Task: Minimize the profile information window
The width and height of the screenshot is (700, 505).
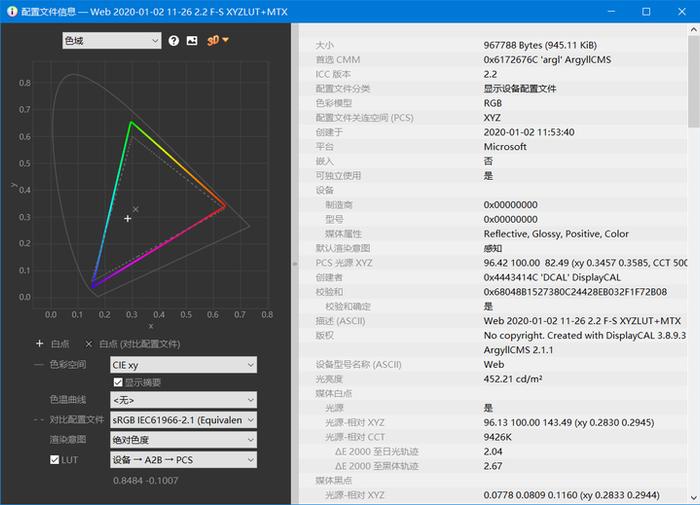Action: click(x=611, y=12)
